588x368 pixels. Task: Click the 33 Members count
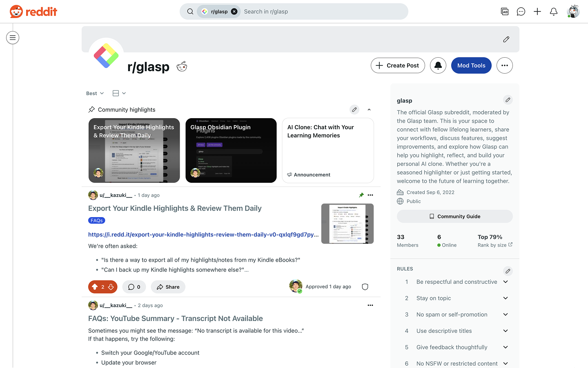pos(408,240)
